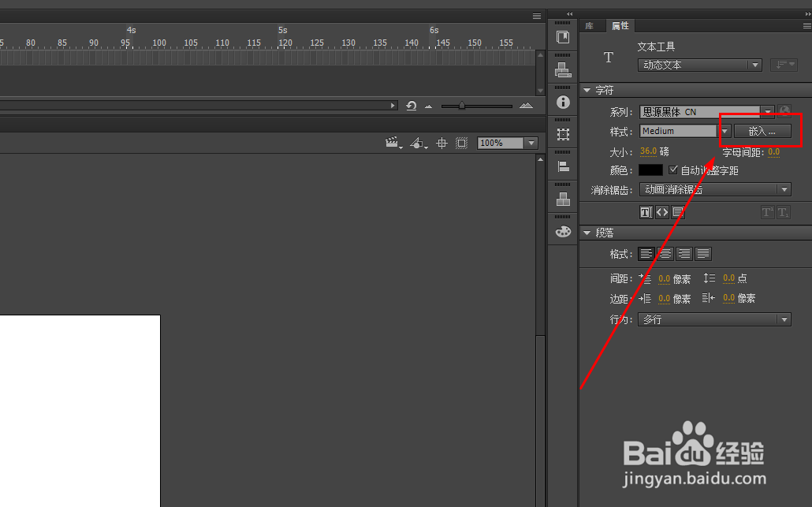Viewport: 812px width, 507px height.
Task: Click the 嵌入... embed button
Action: point(762,132)
